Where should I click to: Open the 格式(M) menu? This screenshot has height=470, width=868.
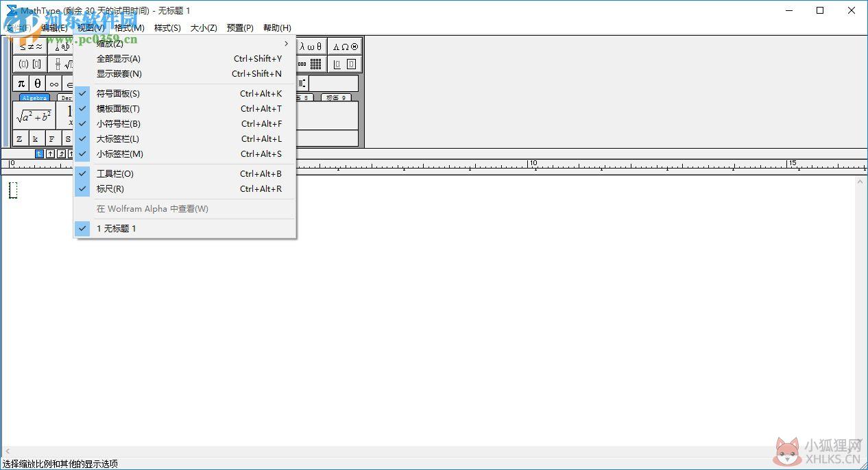[x=130, y=28]
